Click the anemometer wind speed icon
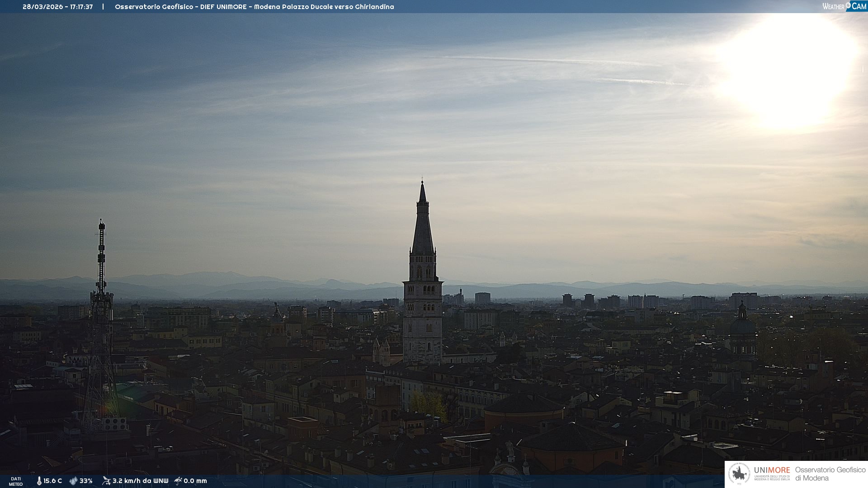The height and width of the screenshot is (488, 868). (x=106, y=481)
